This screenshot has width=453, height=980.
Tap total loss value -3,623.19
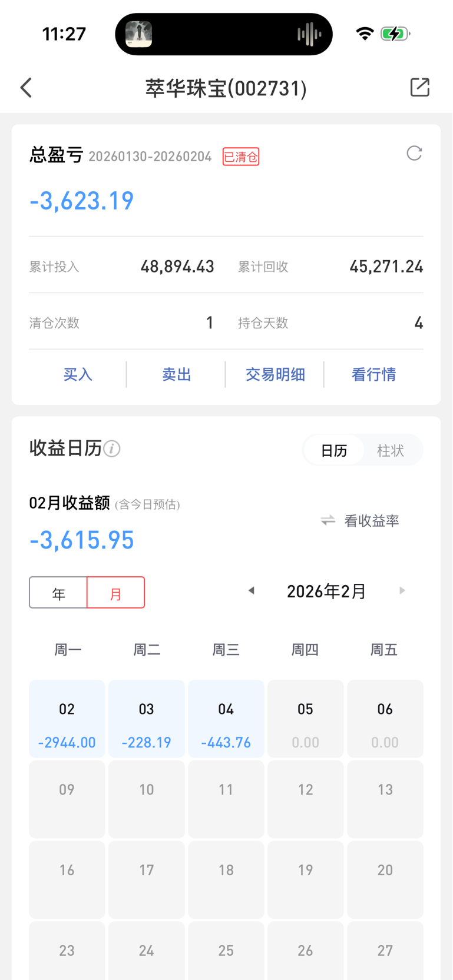point(82,201)
